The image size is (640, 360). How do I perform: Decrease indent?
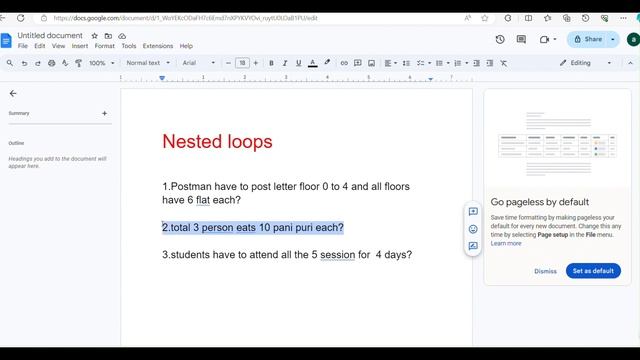(476, 63)
